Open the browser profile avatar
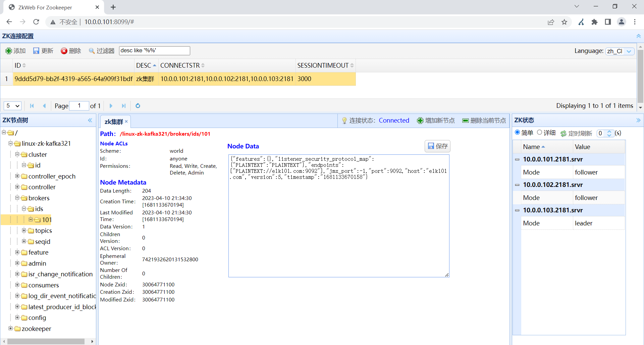 tap(622, 22)
